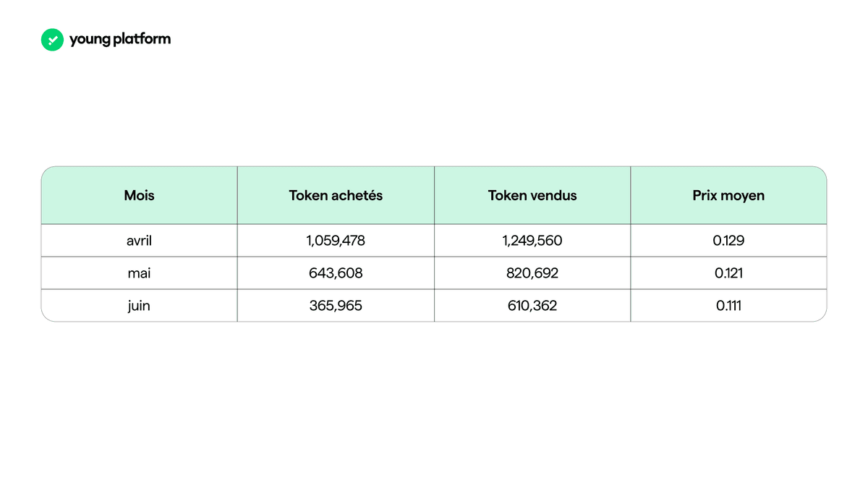This screenshot has width=868, height=488.
Task: Click the June average price 0.111
Action: click(x=728, y=306)
